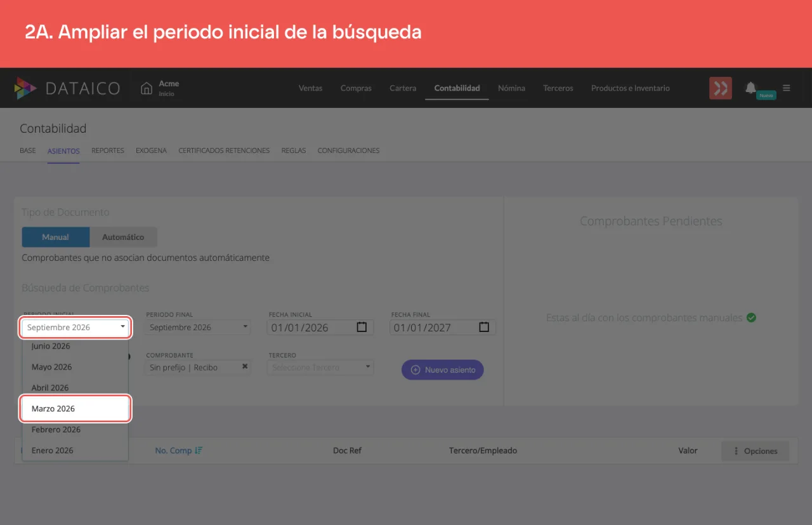Open the Contabilidad menu

pos(457,88)
